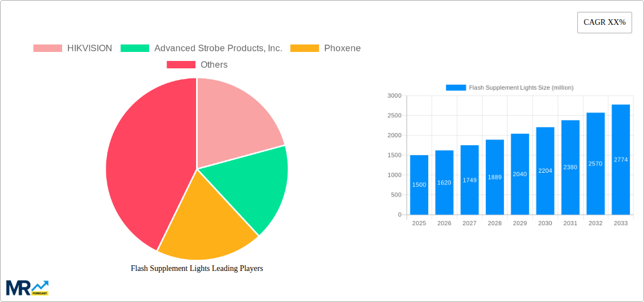Select the 2028 bar showing 1889

point(495,177)
